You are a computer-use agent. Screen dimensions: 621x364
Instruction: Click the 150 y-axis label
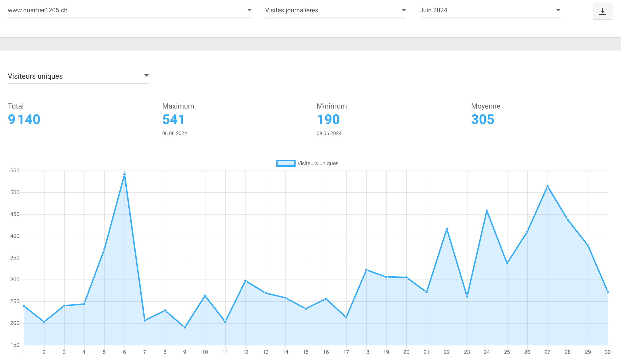click(15, 345)
